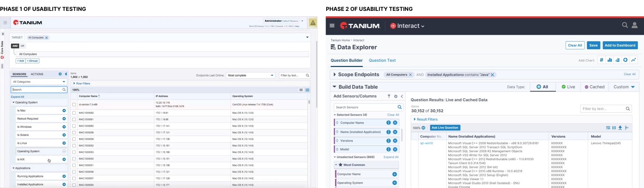
Task: Toggle the wrap-text view icon in Phase 2 results toolbar
Action: point(608,128)
